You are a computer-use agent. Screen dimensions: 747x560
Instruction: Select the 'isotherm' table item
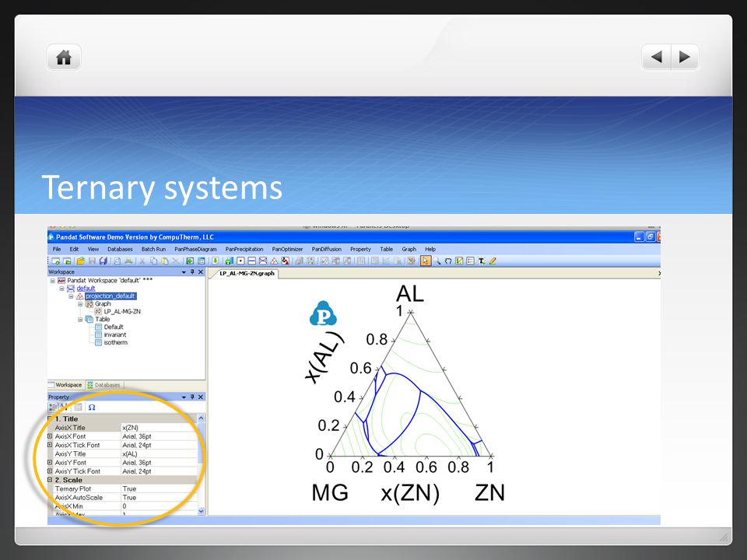point(116,342)
